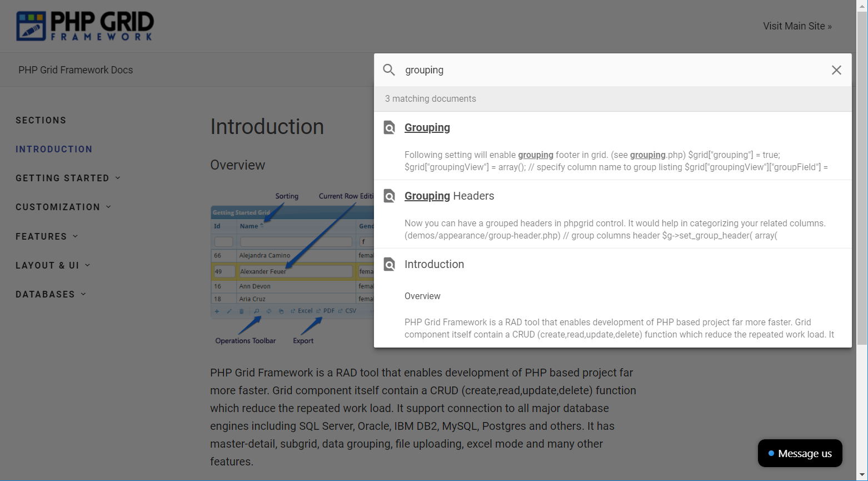Expand the Features section
868x481 pixels.
[47, 237]
